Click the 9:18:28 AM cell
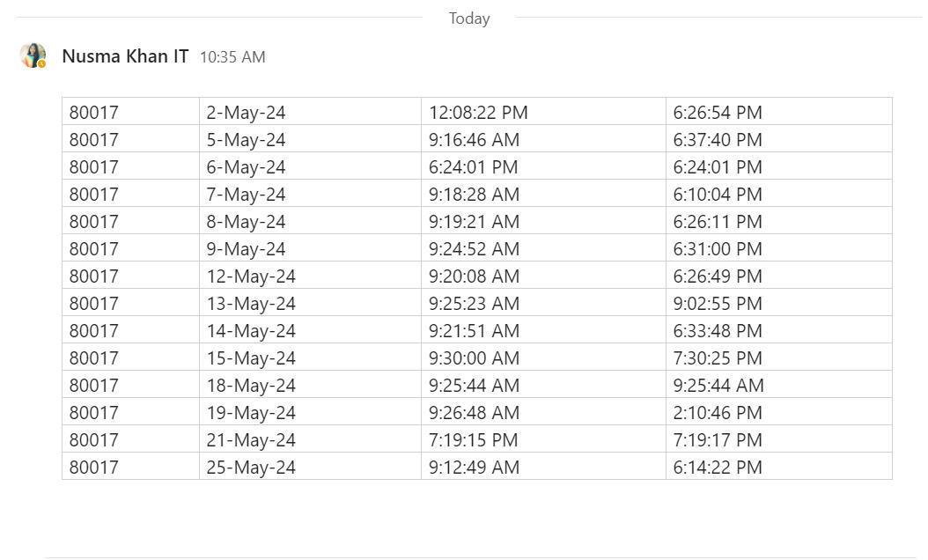 543,193
